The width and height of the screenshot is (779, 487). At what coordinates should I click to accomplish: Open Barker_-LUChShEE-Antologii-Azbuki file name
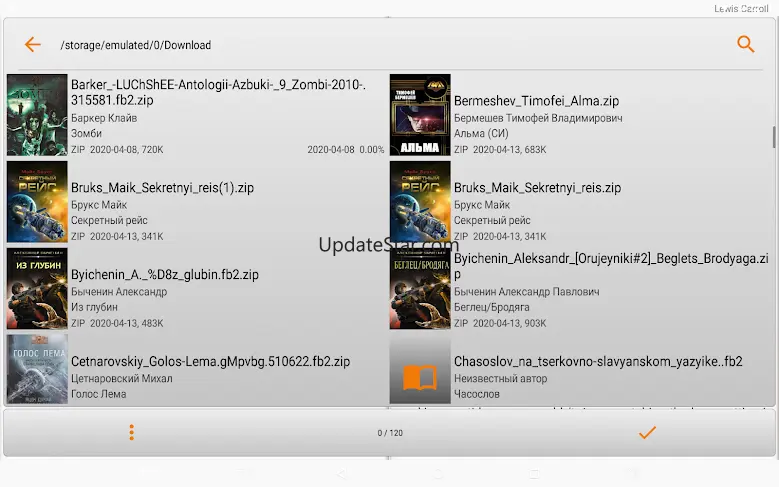point(218,92)
